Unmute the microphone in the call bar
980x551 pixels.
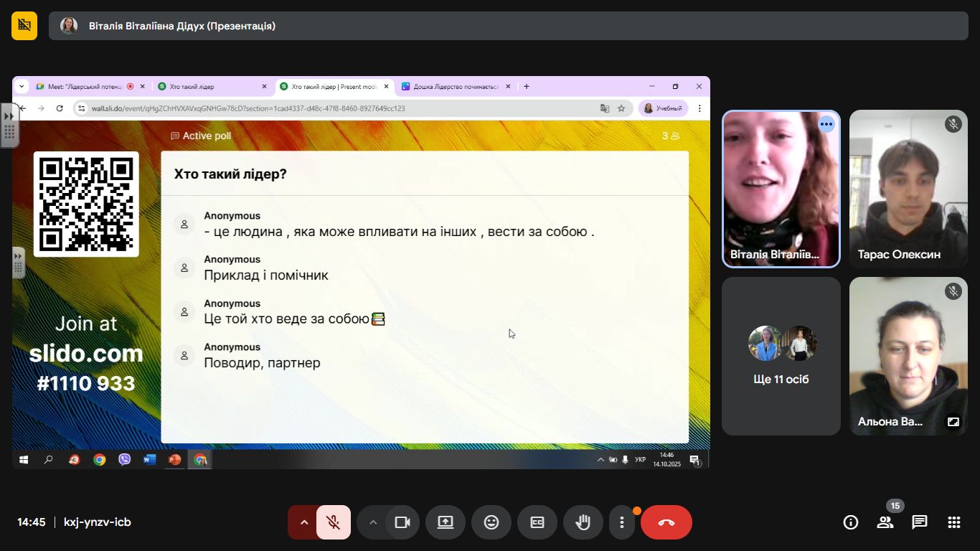pyautogui.click(x=333, y=522)
